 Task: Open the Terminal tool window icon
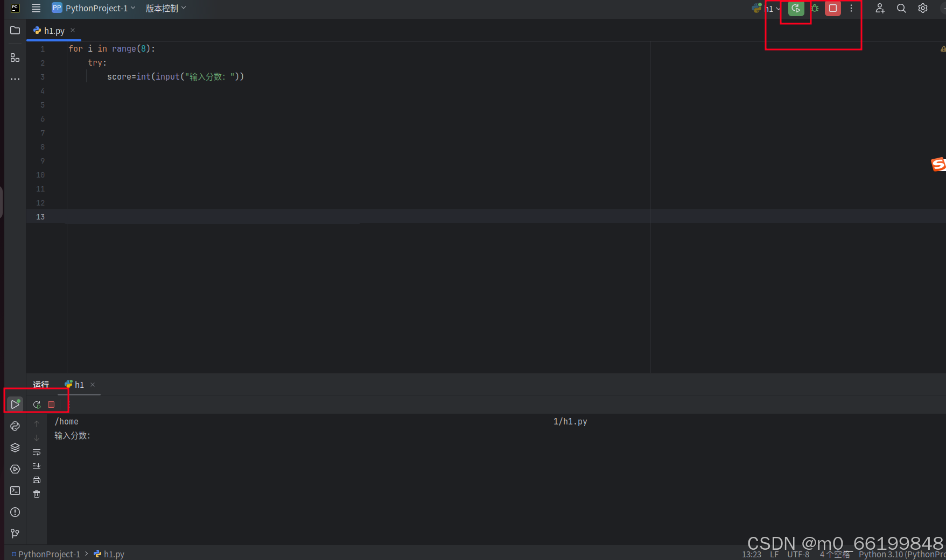point(15,490)
